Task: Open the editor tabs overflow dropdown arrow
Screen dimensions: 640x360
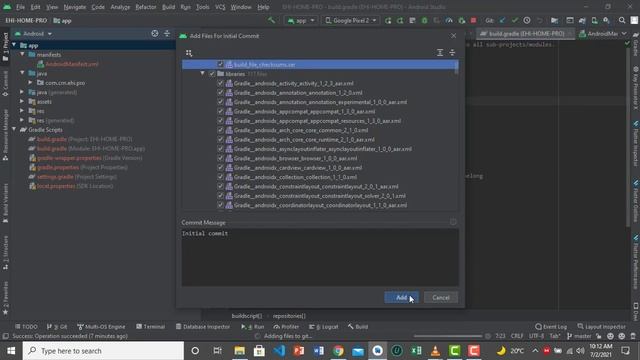Action: pyautogui.click(x=624, y=33)
